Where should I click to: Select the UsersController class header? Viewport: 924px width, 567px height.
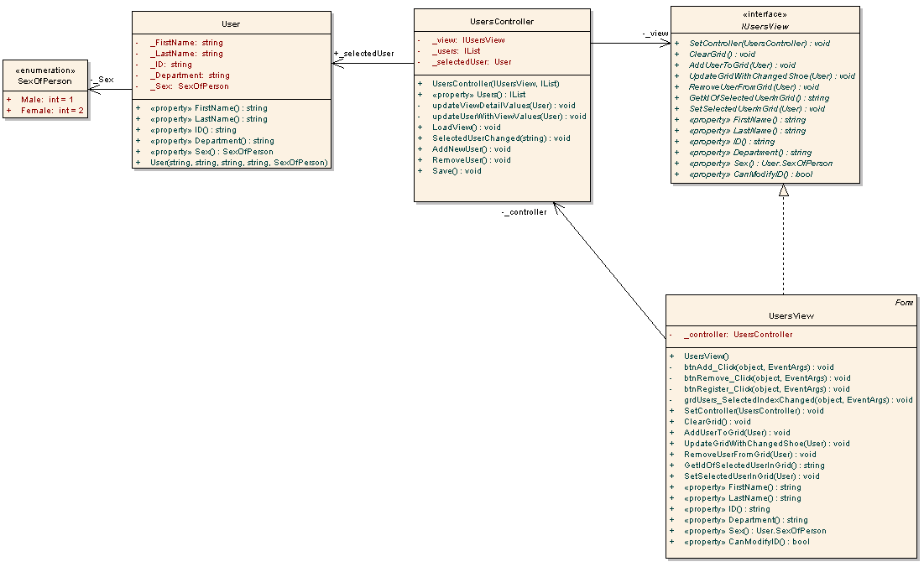point(502,22)
